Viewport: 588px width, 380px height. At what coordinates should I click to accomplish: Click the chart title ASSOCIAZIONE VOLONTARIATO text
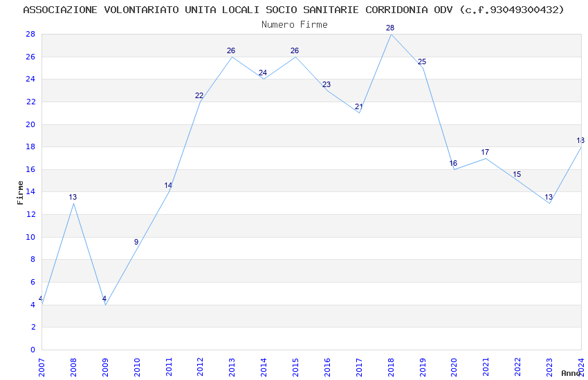tap(101, 10)
